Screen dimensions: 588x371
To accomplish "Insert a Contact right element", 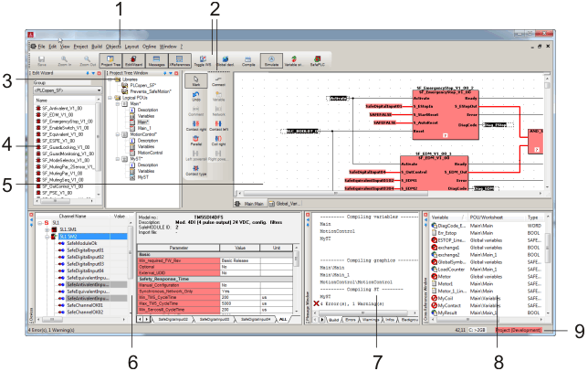I will tap(195, 126).
